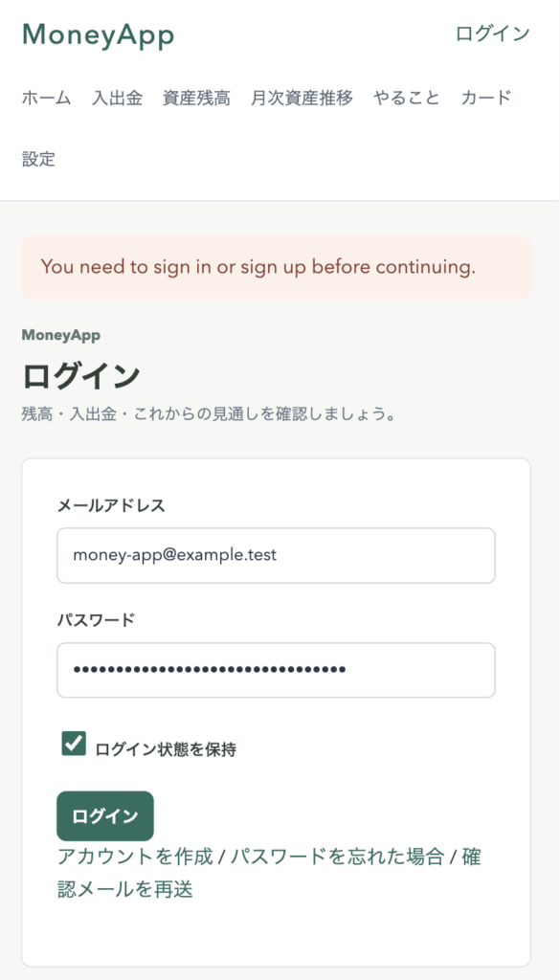This screenshot has width=560, height=980.
Task: Click the sign-in required alert message
Action: tap(277, 267)
